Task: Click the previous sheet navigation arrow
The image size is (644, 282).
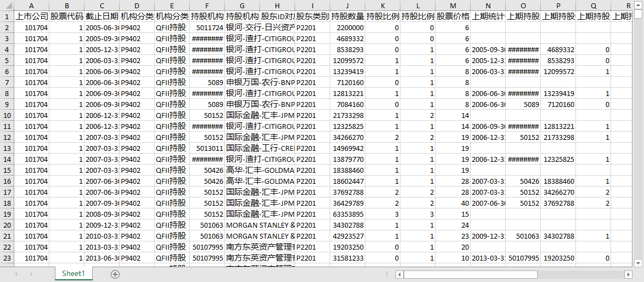Action: [x=16, y=274]
